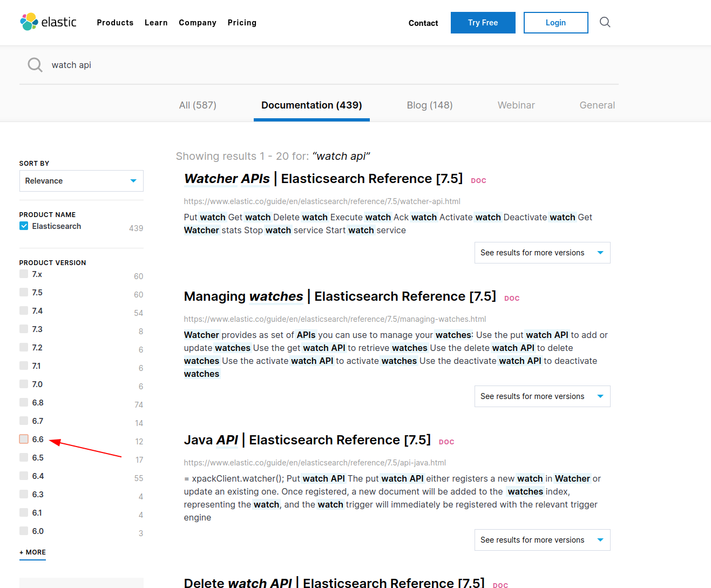This screenshot has height=588, width=711.
Task: Click the DOC badge next to Watcher APIs
Action: click(x=478, y=180)
